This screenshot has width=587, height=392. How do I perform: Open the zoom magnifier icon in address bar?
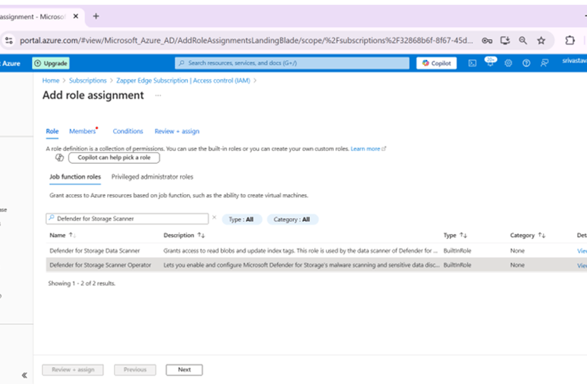click(x=523, y=41)
